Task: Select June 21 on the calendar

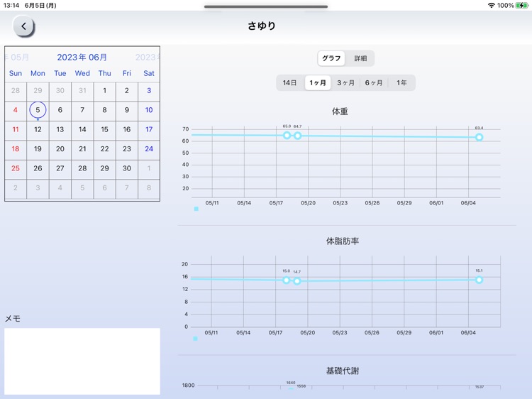Action: pyautogui.click(x=82, y=148)
